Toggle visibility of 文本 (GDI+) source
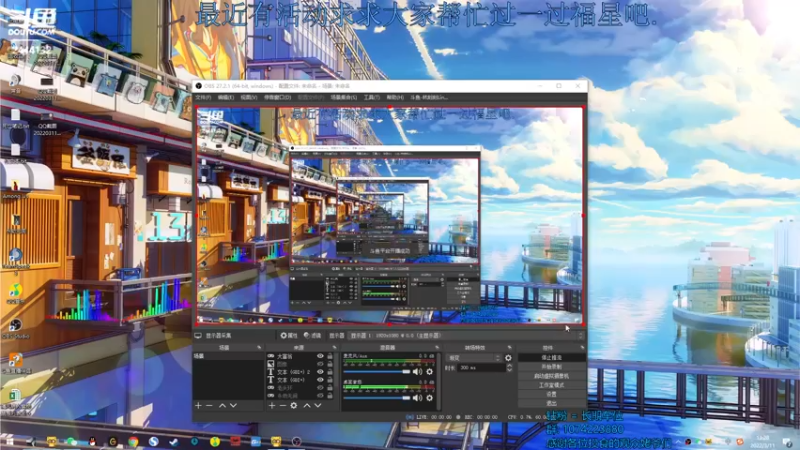 (x=320, y=380)
